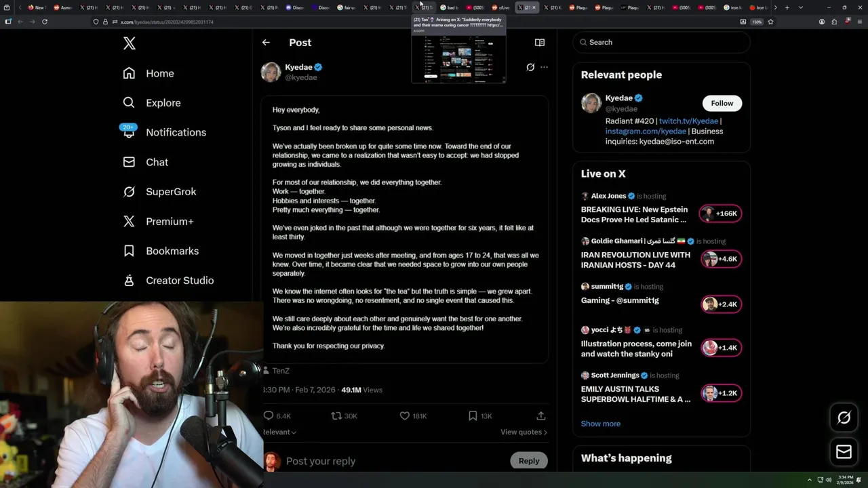The width and height of the screenshot is (868, 488).
Task: Click the BREAKING LIVE Epstein broadcast title
Action: (x=634, y=214)
